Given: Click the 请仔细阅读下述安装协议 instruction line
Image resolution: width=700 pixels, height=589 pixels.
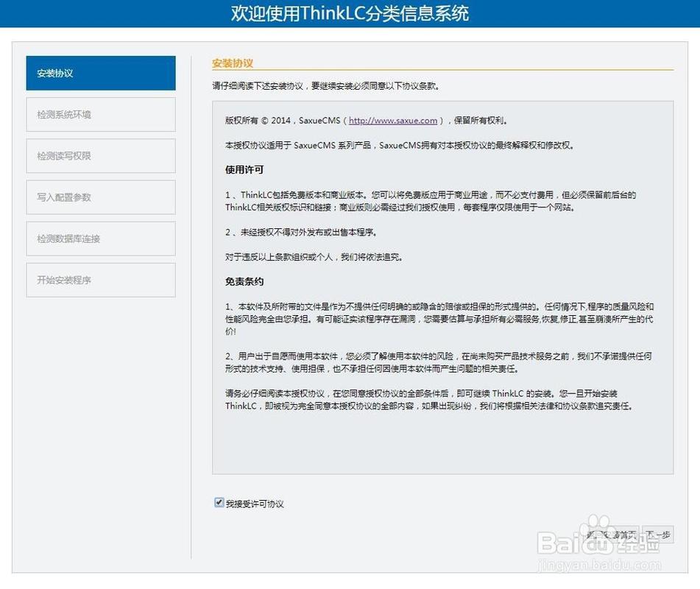Looking at the screenshot, I should click(x=326, y=85).
